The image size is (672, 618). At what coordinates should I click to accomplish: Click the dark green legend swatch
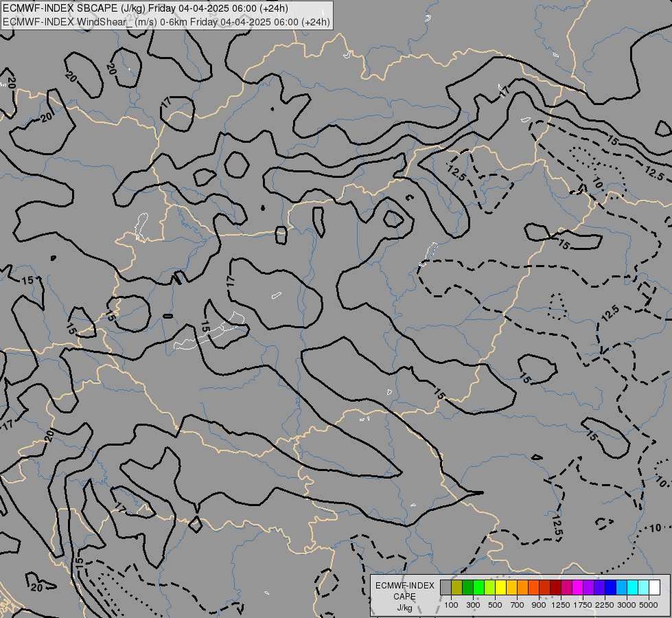[468, 587]
